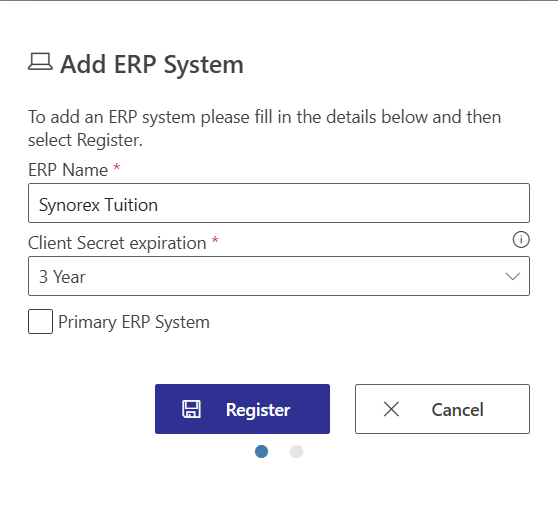Go to the second gray step indicator dot

296,451
